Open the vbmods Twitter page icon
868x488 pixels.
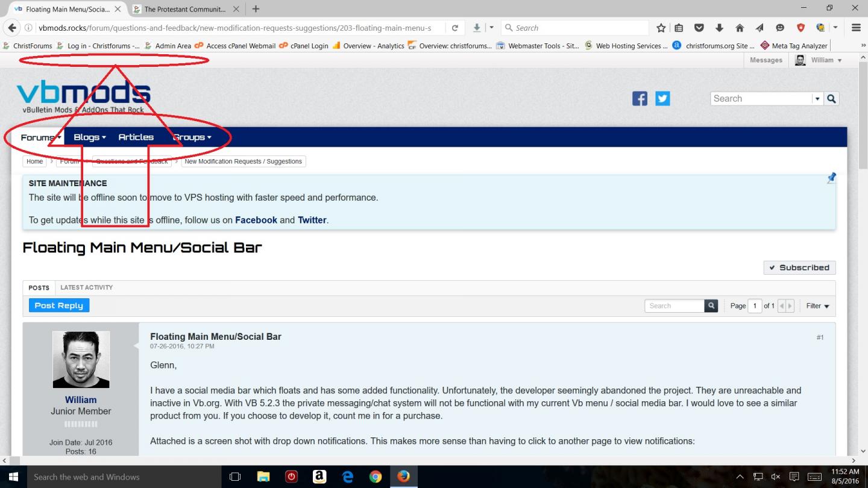(x=662, y=99)
